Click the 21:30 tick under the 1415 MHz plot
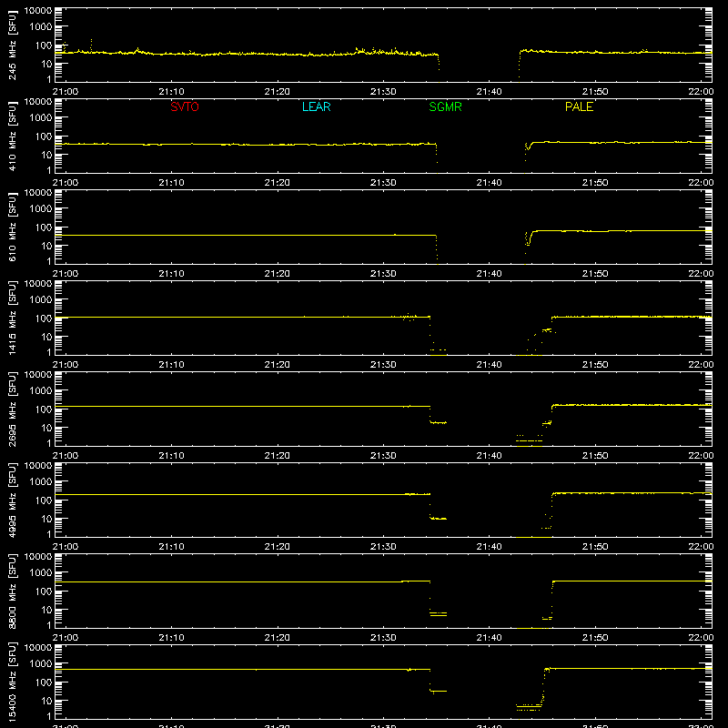Screen dimensions: 728x728 point(383,365)
